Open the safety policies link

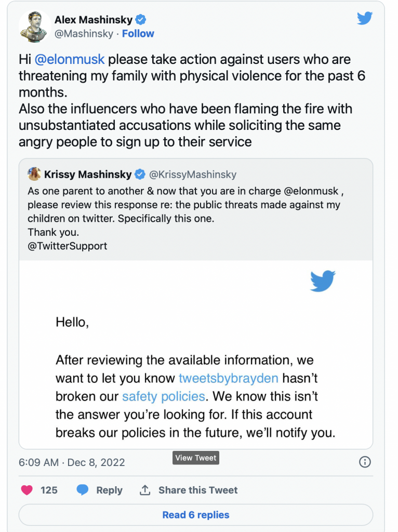click(x=164, y=396)
